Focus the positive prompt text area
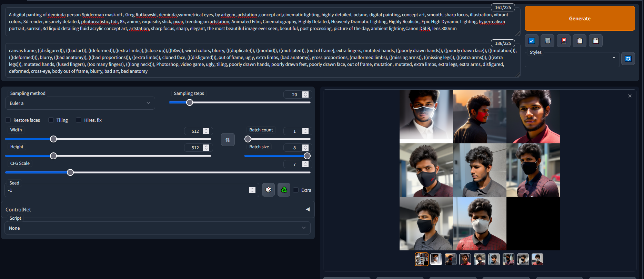This screenshot has height=279, width=644. coord(263,22)
